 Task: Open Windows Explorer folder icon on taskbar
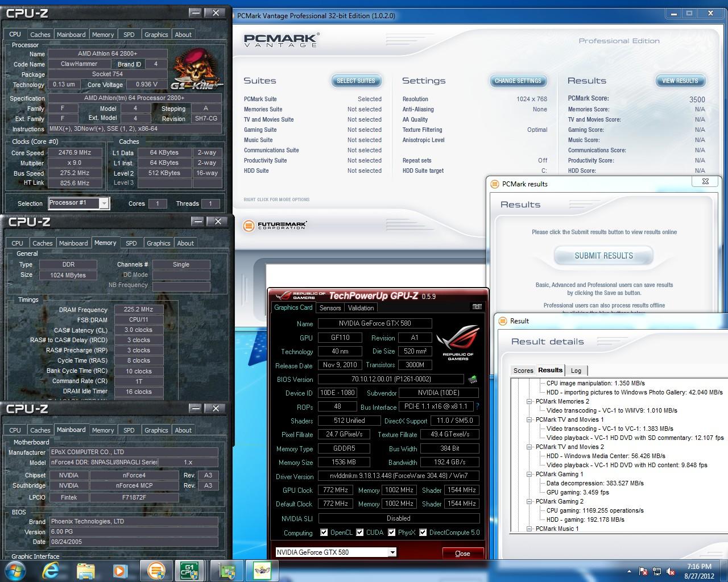pos(85,570)
